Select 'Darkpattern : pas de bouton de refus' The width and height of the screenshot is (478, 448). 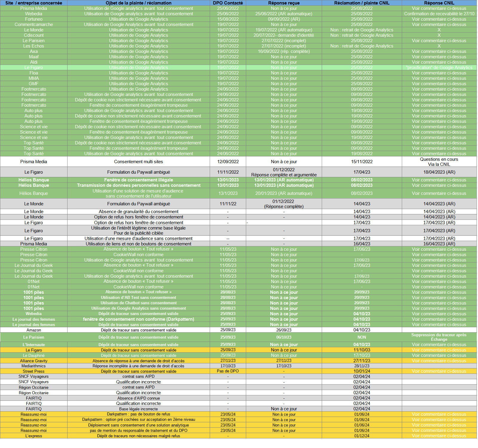(139, 414)
